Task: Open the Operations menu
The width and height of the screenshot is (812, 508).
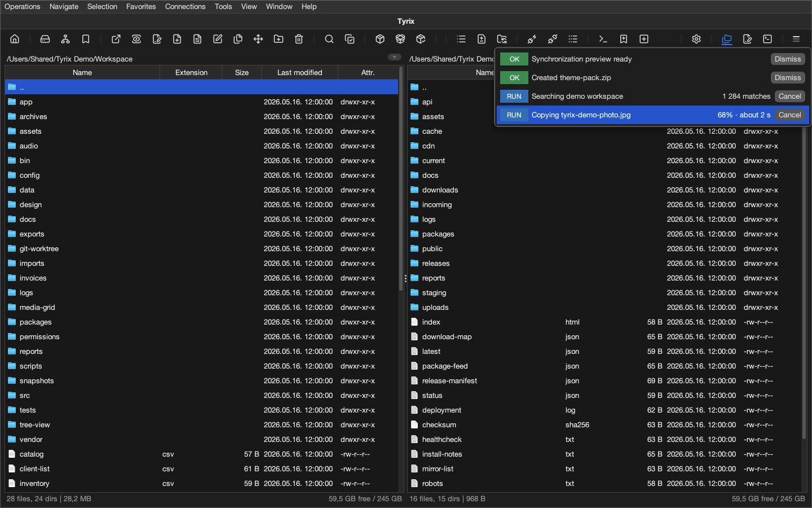Action: (23, 7)
